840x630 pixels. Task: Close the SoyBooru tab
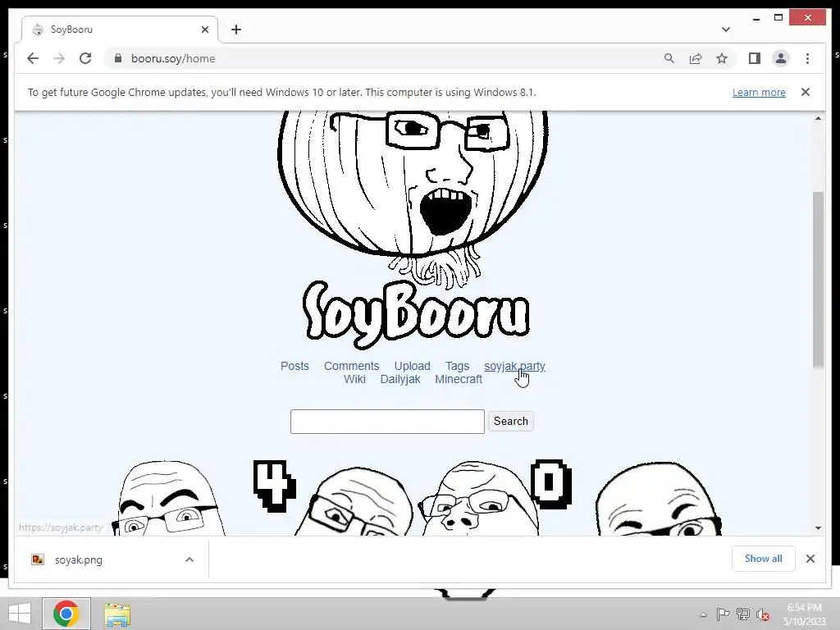coord(204,30)
